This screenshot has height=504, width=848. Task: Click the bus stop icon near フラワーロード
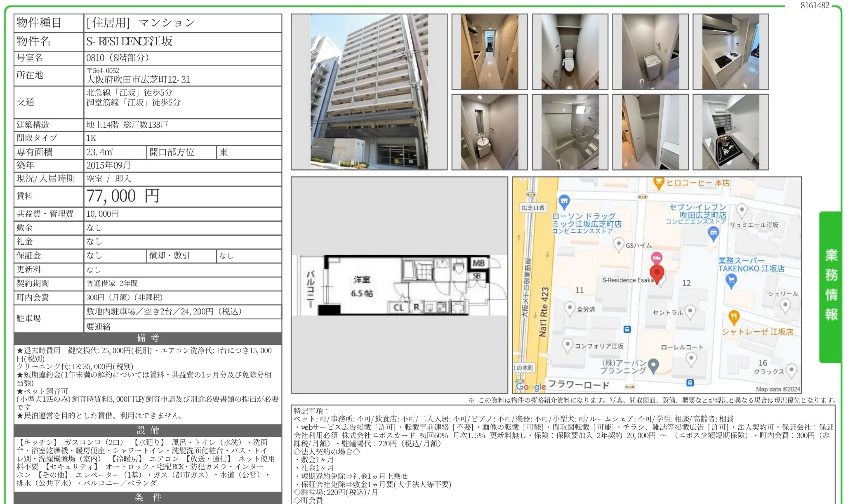pos(689,383)
